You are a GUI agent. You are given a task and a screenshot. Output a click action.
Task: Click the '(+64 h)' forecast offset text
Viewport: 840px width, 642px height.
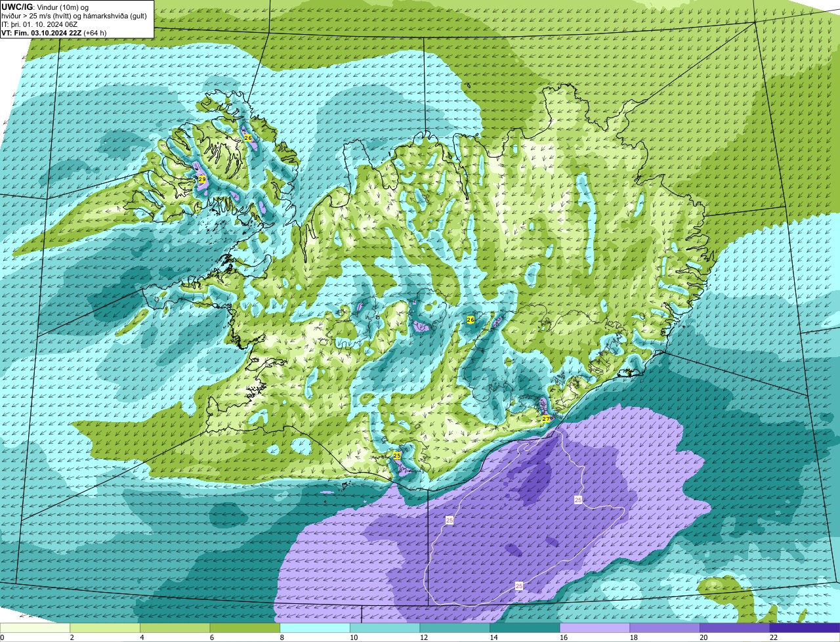click(95, 33)
